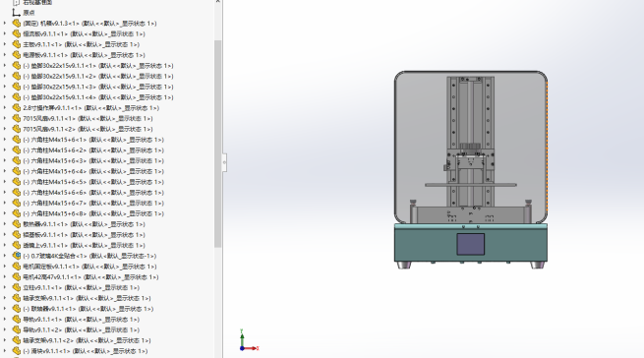Screen dimensions: 644x358
Task: Click the feature tree panel collapse handle
Action: pos(224,162)
